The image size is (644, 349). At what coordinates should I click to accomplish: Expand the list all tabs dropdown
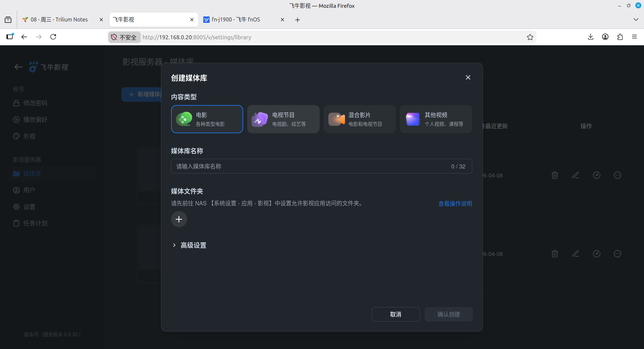click(636, 19)
